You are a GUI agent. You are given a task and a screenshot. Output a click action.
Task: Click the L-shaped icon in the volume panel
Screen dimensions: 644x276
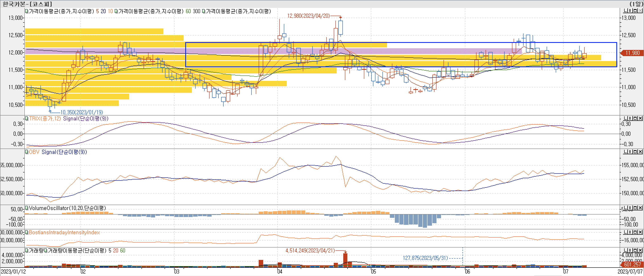pos(626,250)
